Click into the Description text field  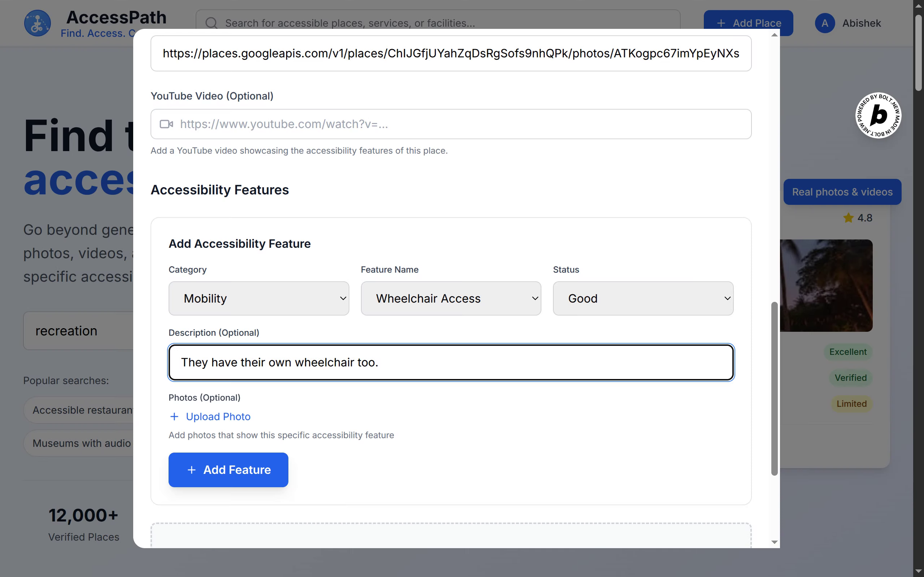coord(450,362)
